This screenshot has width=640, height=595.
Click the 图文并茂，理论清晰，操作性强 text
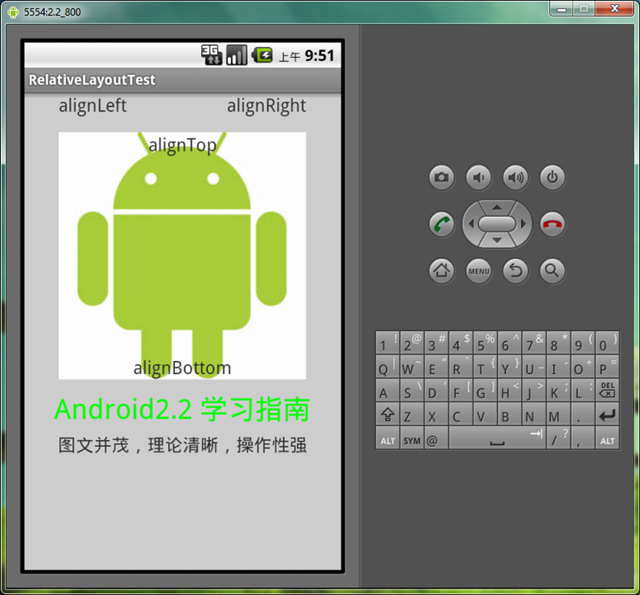(182, 445)
